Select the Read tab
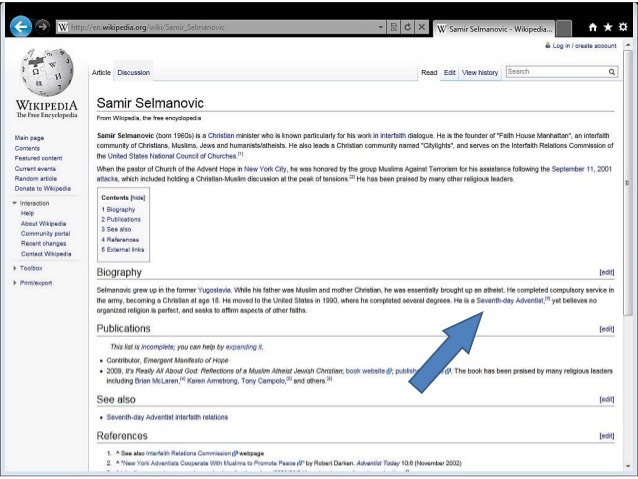Viewport: 638px width, 479px height. tap(429, 72)
